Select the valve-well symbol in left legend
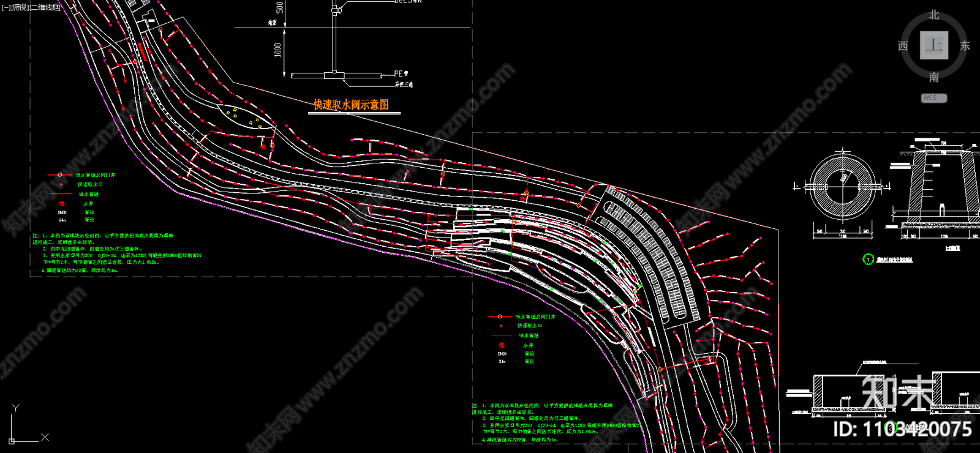Screen dimensions: 980x453 point(60,175)
